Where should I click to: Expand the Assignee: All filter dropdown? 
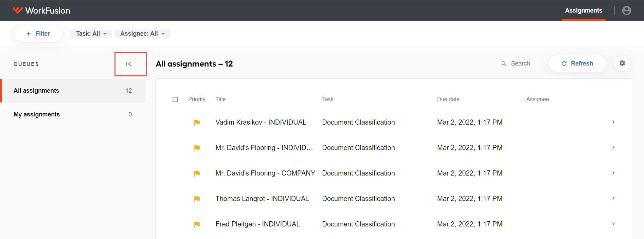pyautogui.click(x=142, y=34)
